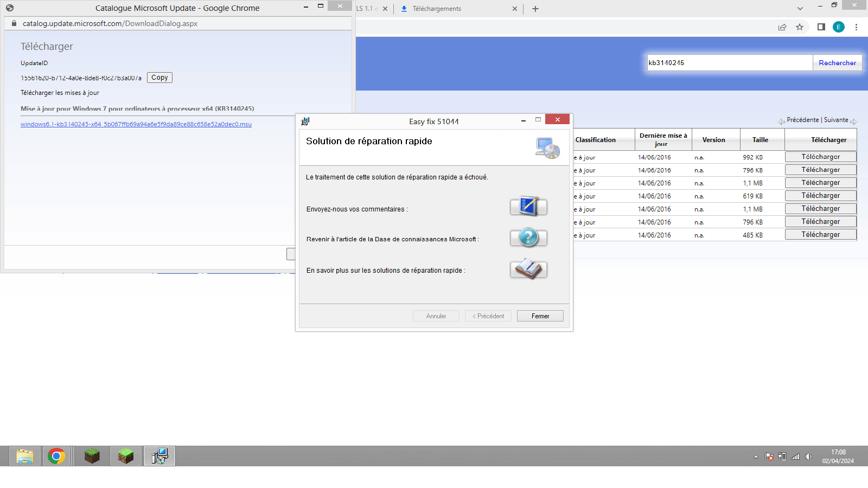Click the Easy fix installer taskbar icon
The image size is (868, 488).
pyautogui.click(x=159, y=456)
